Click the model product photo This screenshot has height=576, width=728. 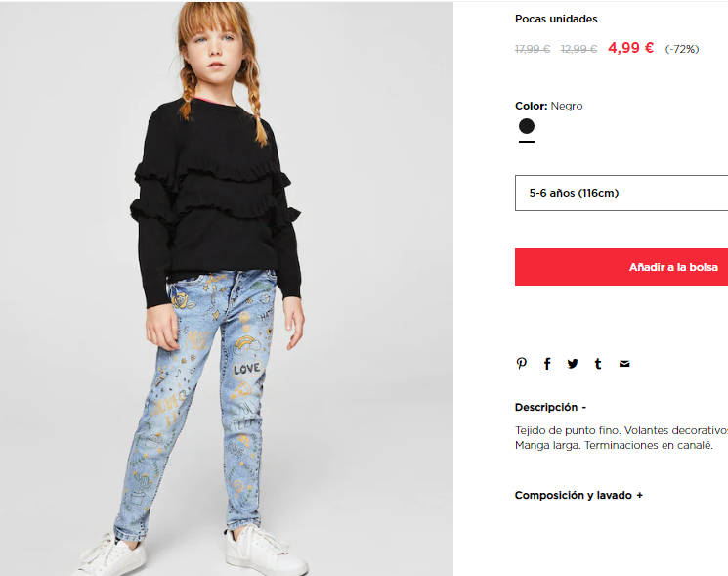(227, 288)
